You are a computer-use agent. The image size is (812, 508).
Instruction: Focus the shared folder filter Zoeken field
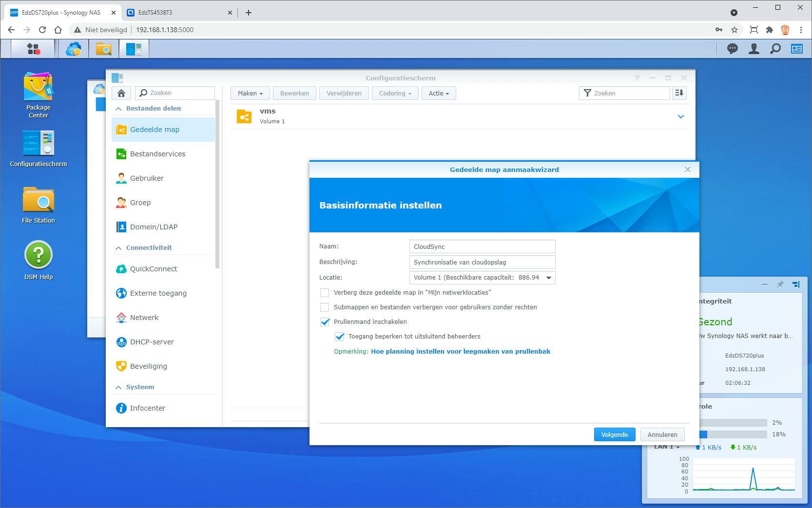(x=624, y=93)
